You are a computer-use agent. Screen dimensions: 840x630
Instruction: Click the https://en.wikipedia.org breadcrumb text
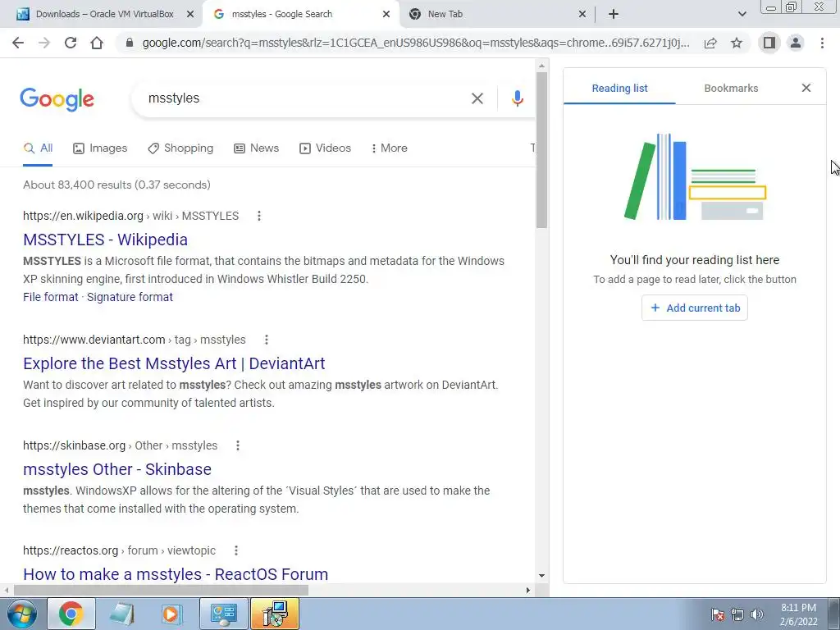point(83,216)
